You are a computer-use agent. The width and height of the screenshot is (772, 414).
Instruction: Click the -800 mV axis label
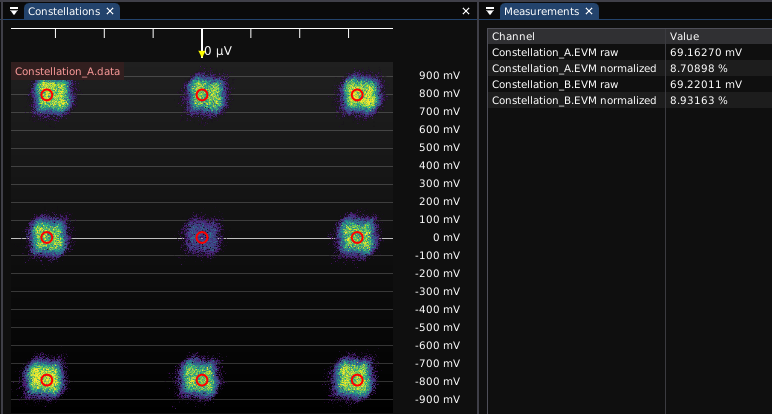437,382
